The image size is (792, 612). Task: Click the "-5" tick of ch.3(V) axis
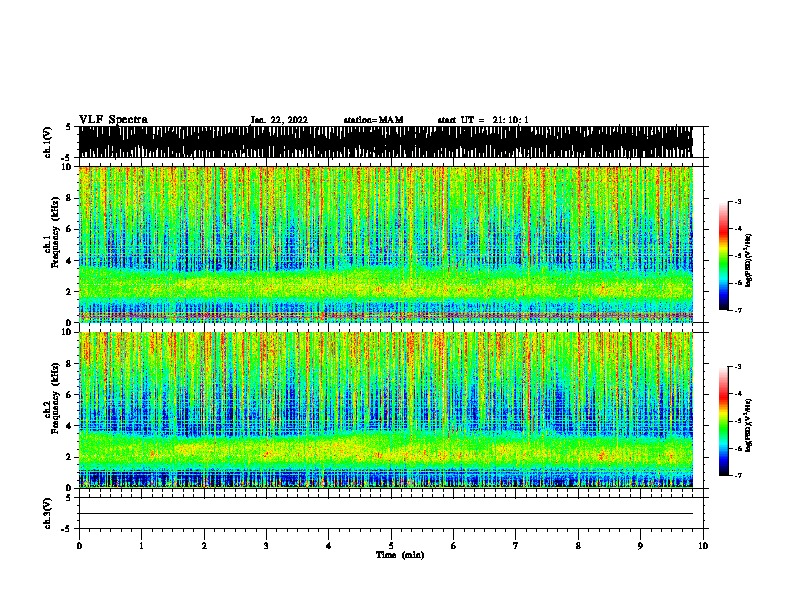(67, 529)
